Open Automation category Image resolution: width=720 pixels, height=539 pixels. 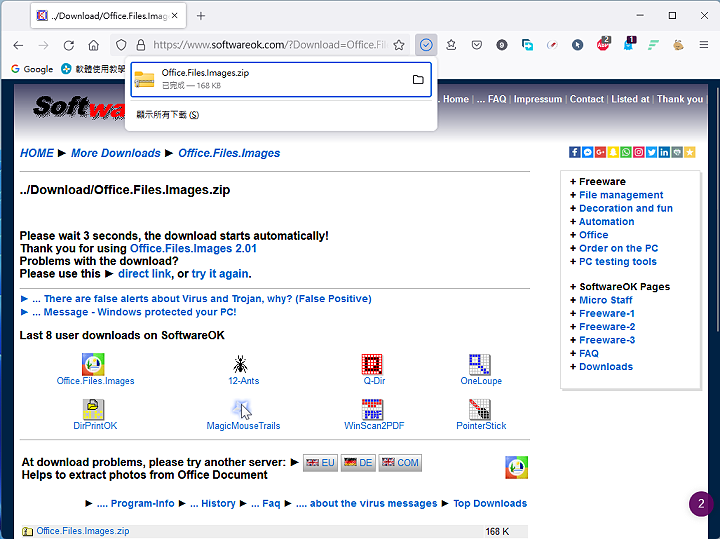pos(606,222)
